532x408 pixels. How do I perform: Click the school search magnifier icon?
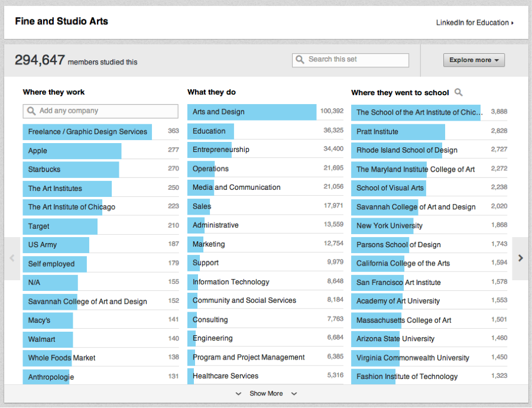coord(459,92)
